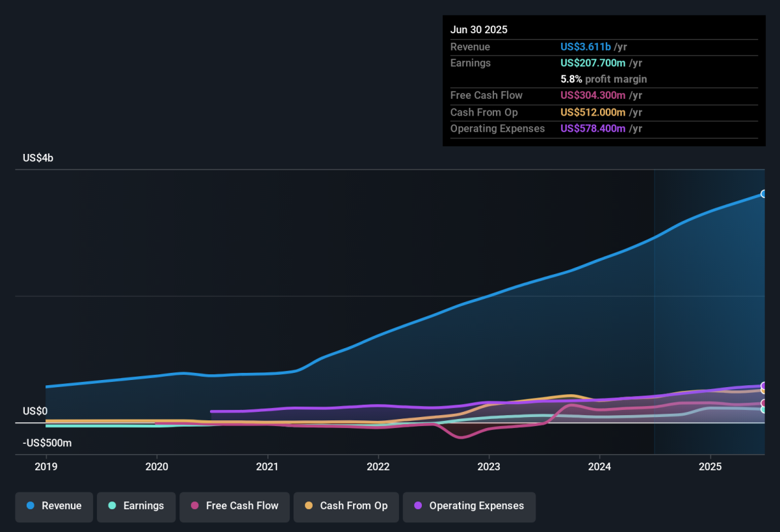
Task: Click the US$3.611b revenue value in tooltip
Action: pyautogui.click(x=585, y=47)
